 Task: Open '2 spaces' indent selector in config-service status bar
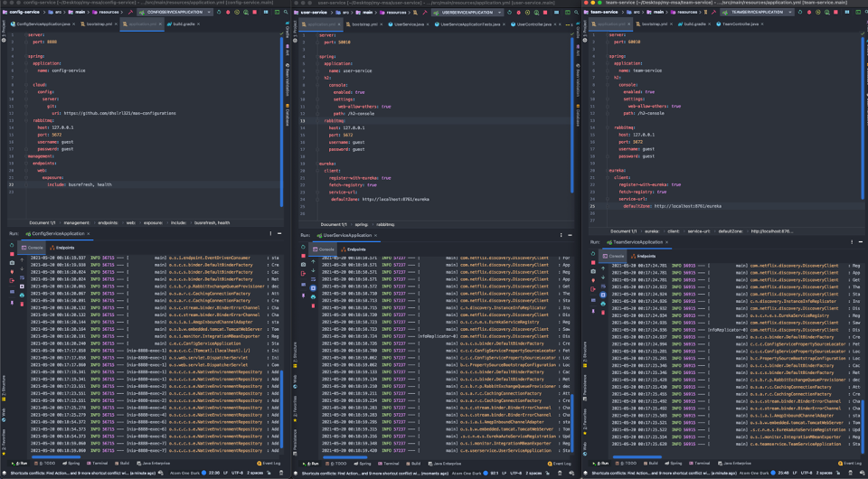point(255,473)
